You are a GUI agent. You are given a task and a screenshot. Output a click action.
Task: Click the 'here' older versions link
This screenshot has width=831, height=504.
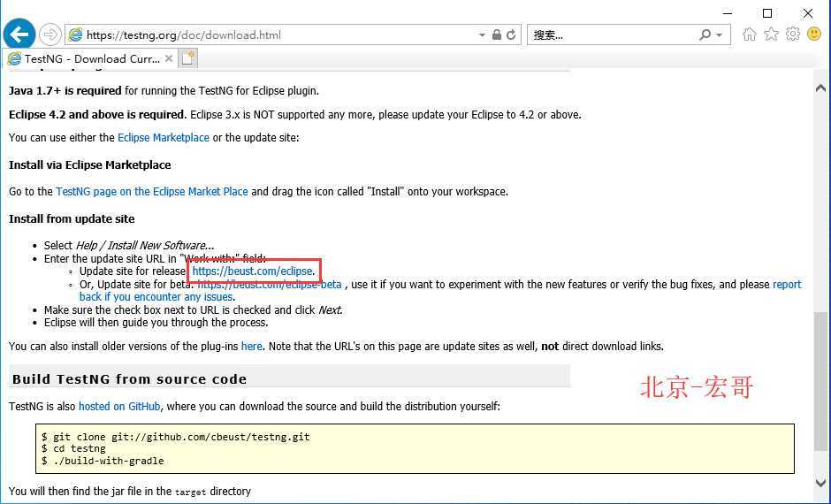coord(252,347)
